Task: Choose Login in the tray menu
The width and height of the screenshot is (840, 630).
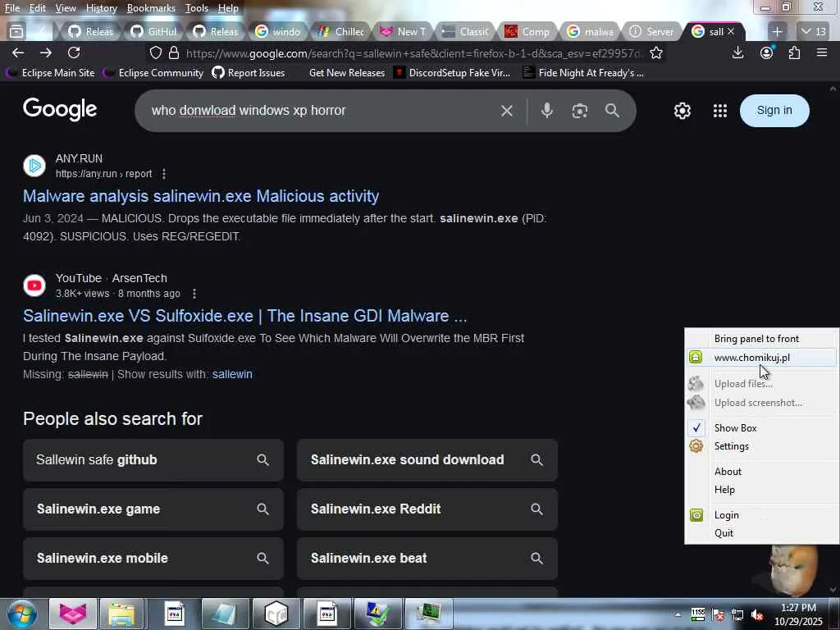Action: point(761,515)
